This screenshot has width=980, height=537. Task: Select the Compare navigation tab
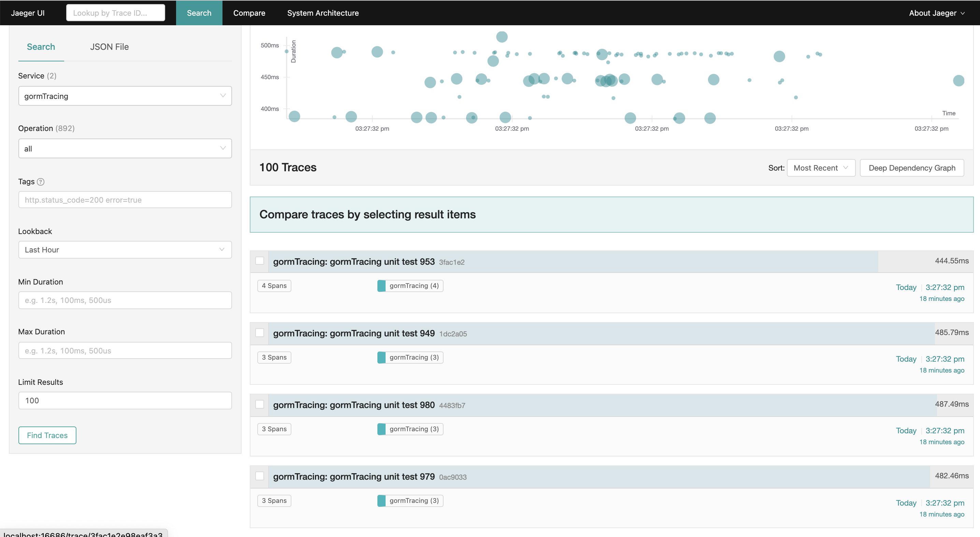pos(249,12)
